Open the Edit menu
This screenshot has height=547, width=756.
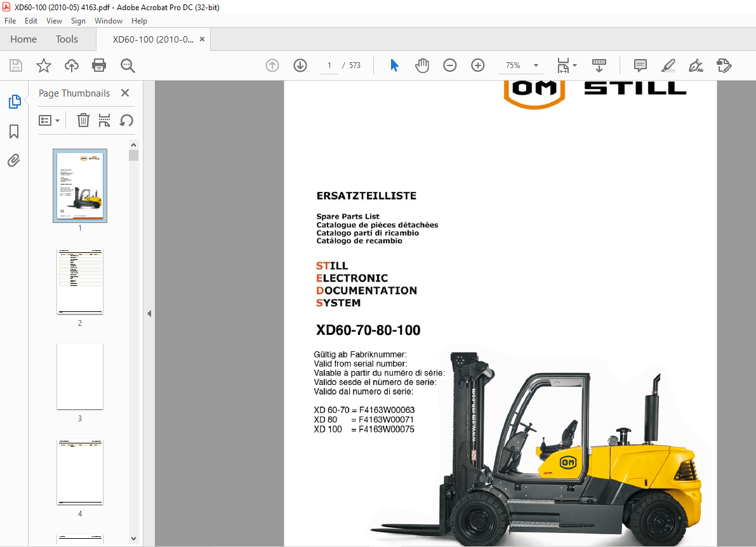tap(31, 21)
